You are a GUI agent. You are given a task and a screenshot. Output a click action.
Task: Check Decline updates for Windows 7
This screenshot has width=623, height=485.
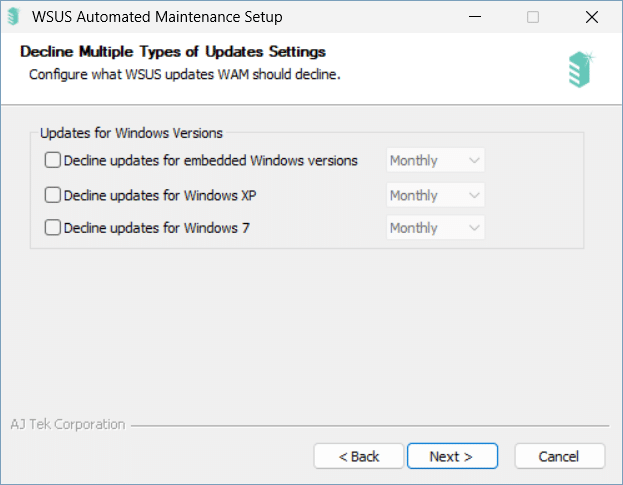click(52, 228)
